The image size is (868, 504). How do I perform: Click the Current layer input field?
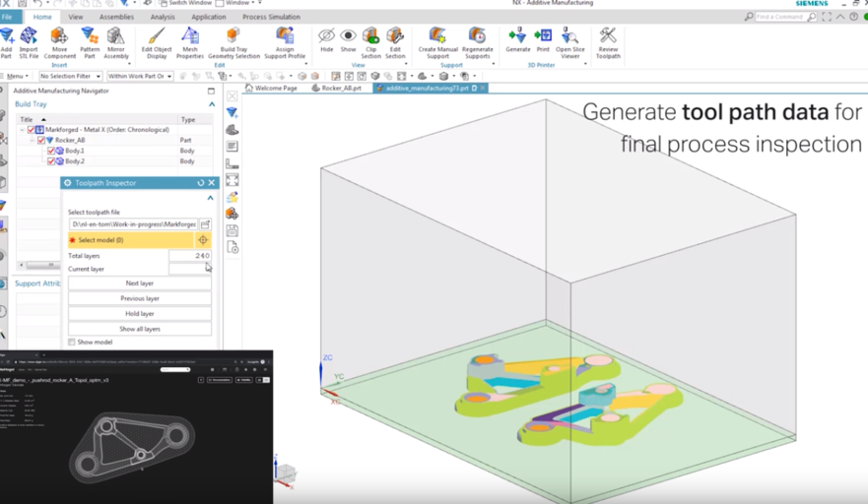pos(190,269)
